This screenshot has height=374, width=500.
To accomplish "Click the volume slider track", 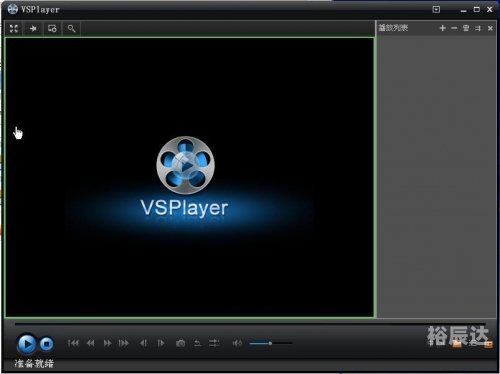I will coord(271,343).
